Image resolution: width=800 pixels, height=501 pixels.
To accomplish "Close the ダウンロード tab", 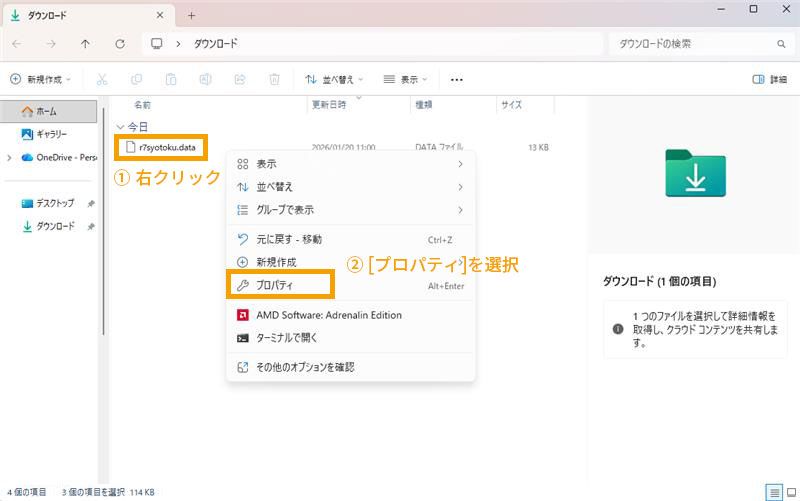I will (x=160, y=15).
